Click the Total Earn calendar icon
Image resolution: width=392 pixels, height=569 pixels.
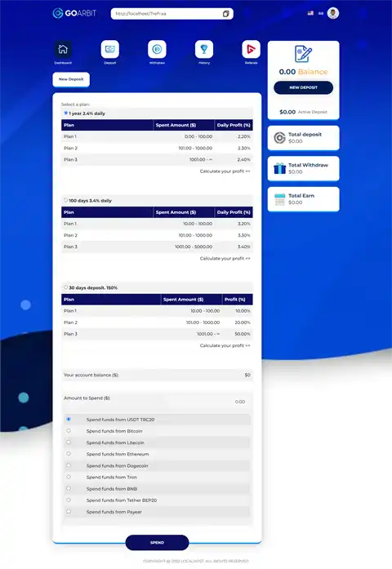(280, 199)
